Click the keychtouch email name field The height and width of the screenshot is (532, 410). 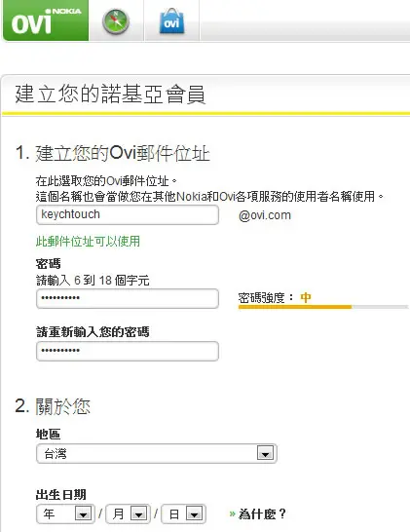(x=128, y=214)
